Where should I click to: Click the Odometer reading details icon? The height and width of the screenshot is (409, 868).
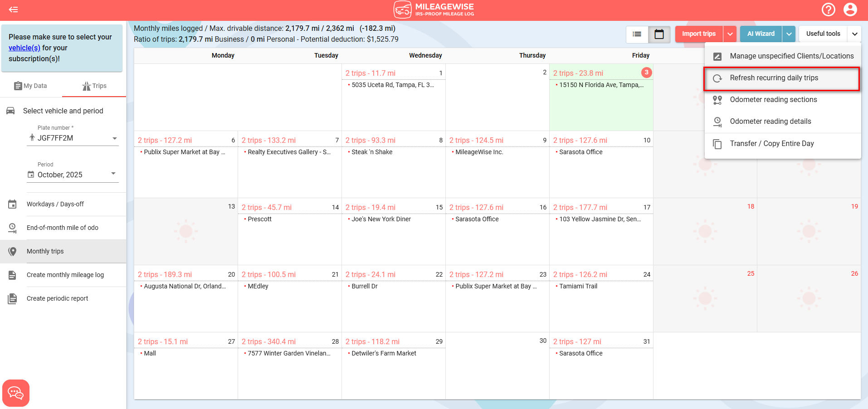coord(717,122)
